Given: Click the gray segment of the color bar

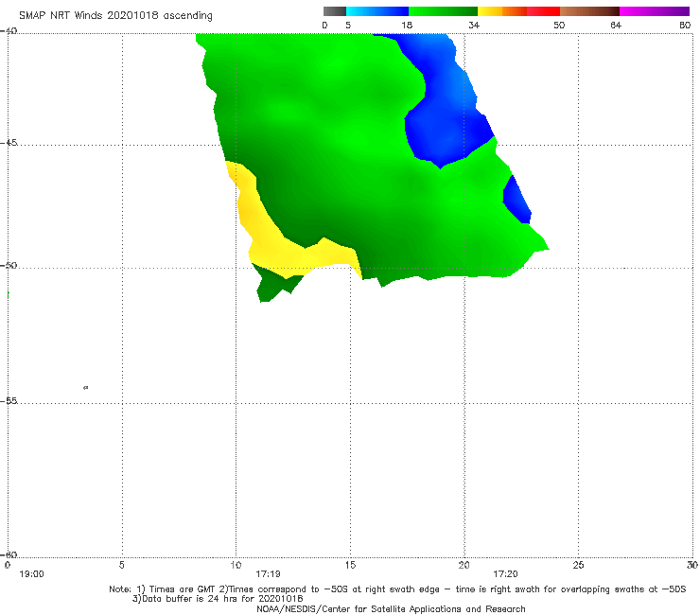Looking at the screenshot, I should (x=335, y=11).
